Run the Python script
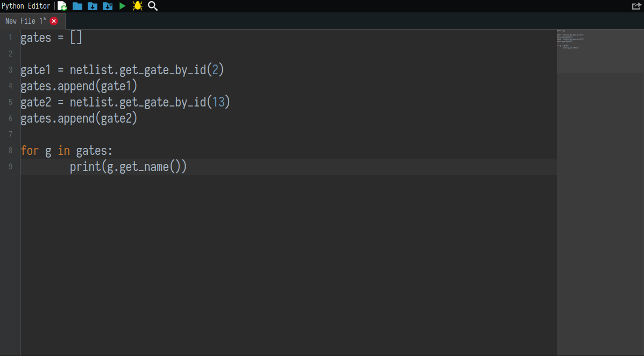Image resolution: width=644 pixels, height=356 pixels. point(122,6)
